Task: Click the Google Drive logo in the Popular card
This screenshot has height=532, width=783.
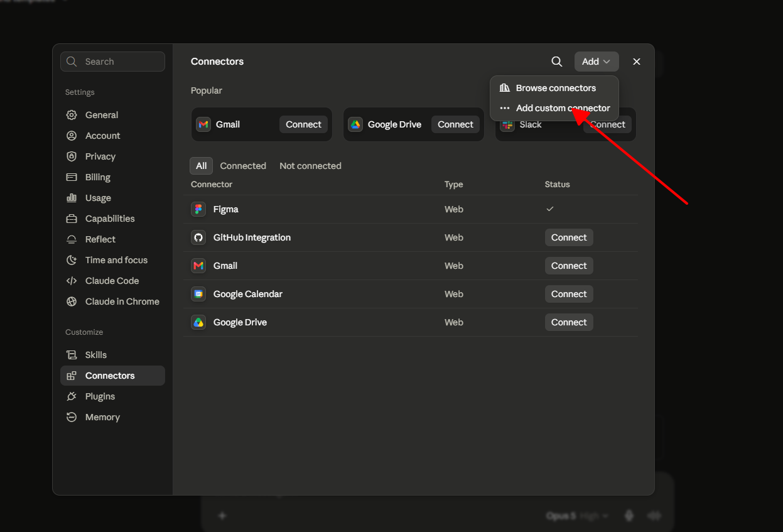Action: pos(355,124)
